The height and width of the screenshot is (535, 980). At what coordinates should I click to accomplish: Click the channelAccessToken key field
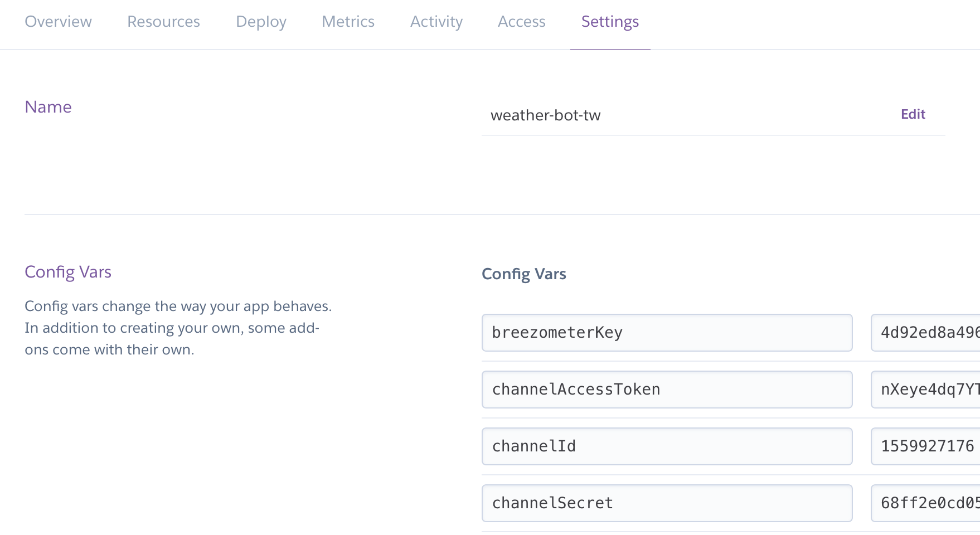click(667, 390)
